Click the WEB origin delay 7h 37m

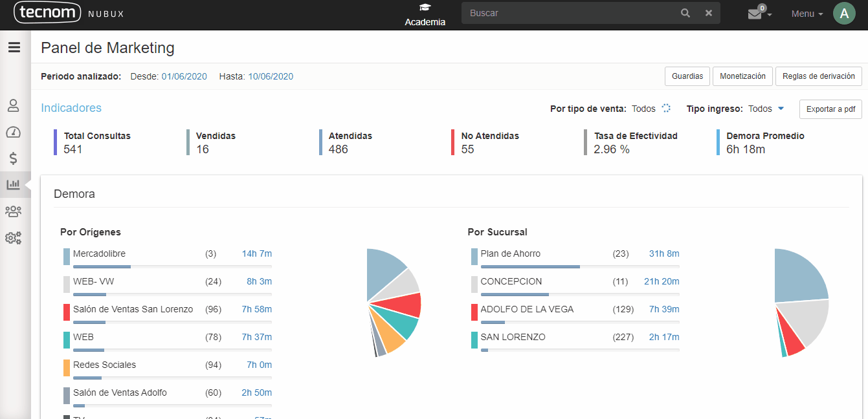point(257,337)
